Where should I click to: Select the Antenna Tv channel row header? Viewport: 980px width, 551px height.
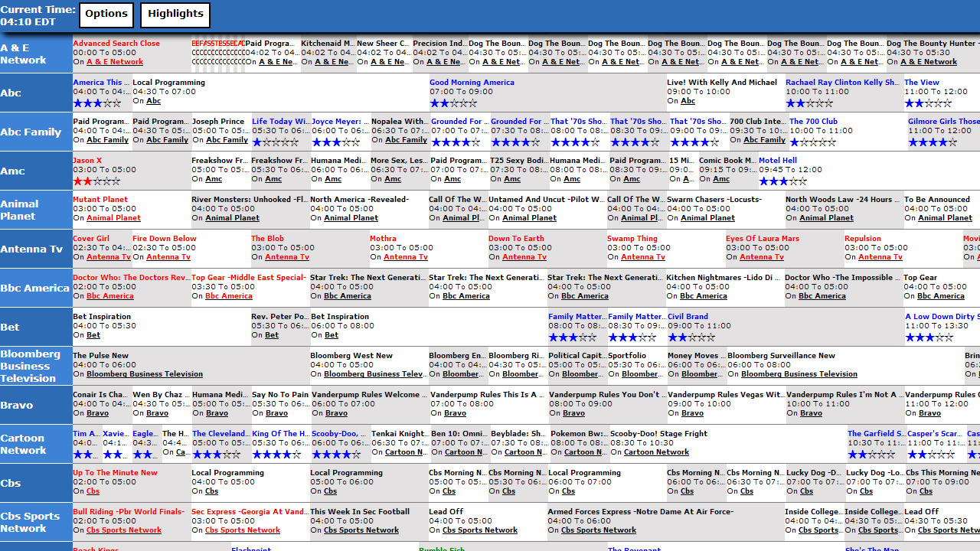[36, 249]
